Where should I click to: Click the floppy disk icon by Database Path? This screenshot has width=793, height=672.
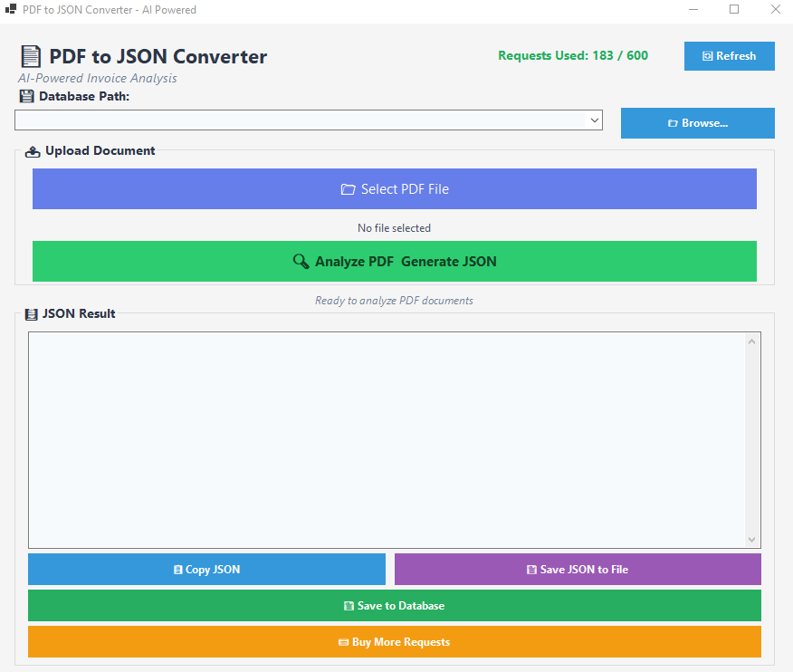pos(26,96)
